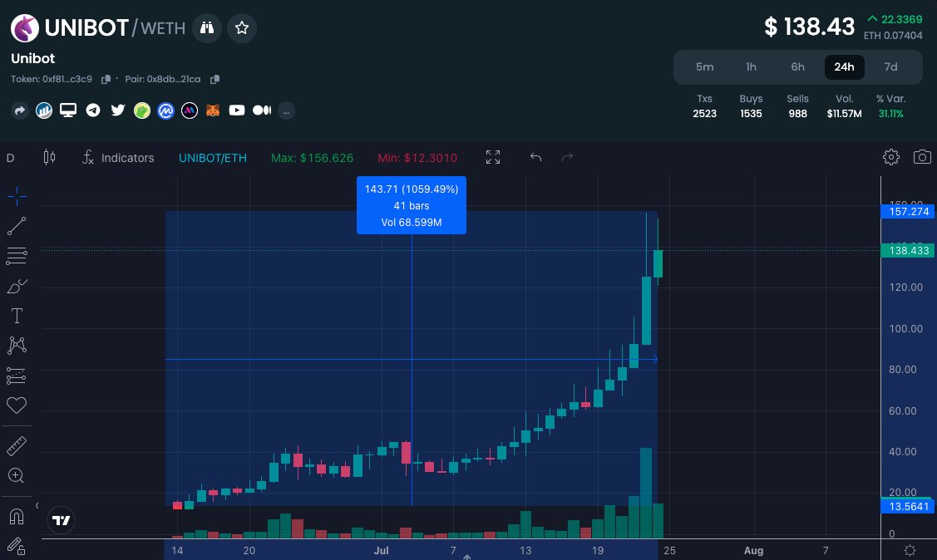This screenshot has width=937, height=560.
Task: Enter fullscreen chart mode
Action: click(x=493, y=157)
